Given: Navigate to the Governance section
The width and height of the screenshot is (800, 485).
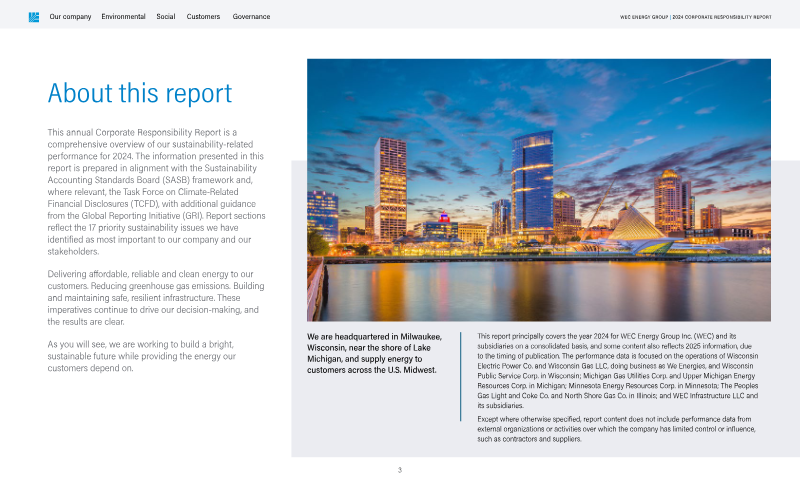Looking at the screenshot, I should click(x=252, y=17).
